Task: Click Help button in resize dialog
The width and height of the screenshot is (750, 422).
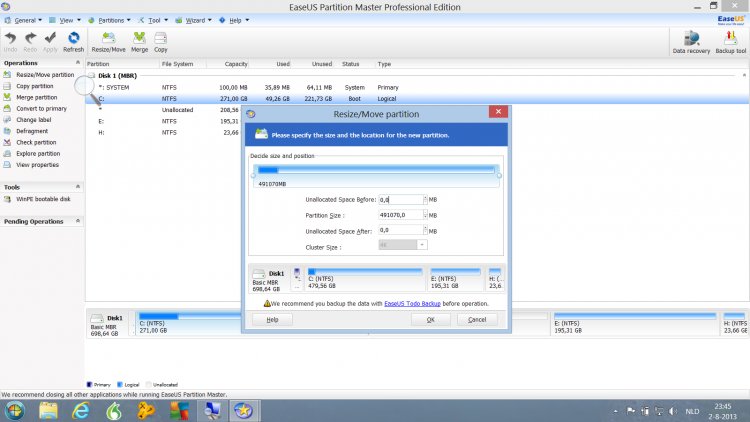Action: click(272, 320)
